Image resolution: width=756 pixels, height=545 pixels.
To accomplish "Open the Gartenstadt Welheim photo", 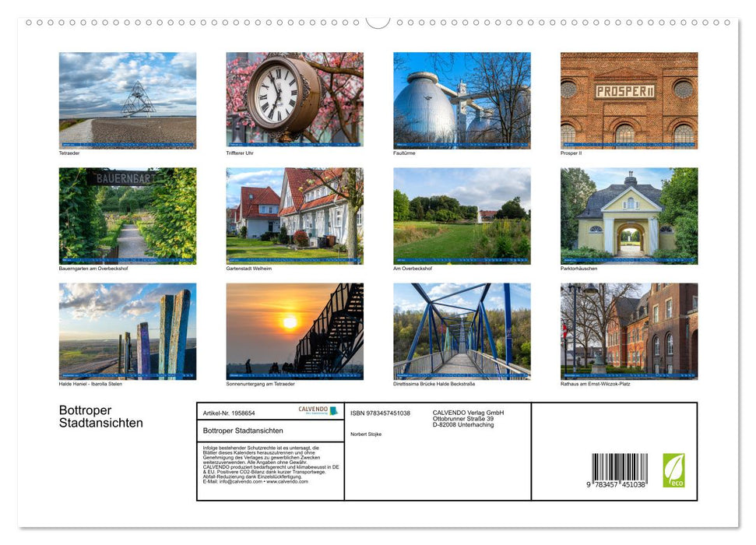I will (294, 216).
